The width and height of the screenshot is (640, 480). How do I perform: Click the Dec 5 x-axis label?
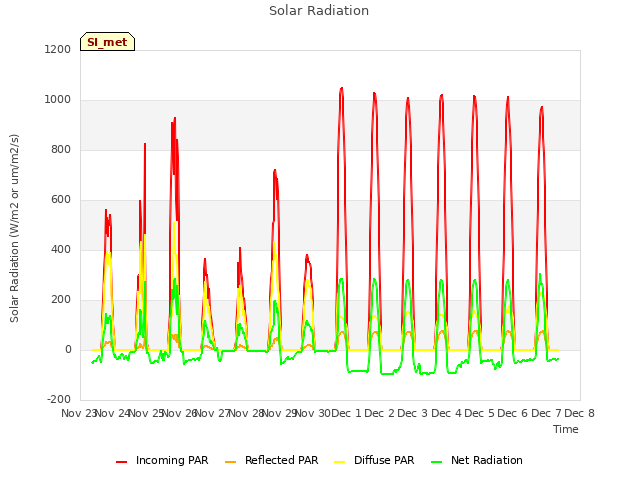pyautogui.click(x=479, y=413)
